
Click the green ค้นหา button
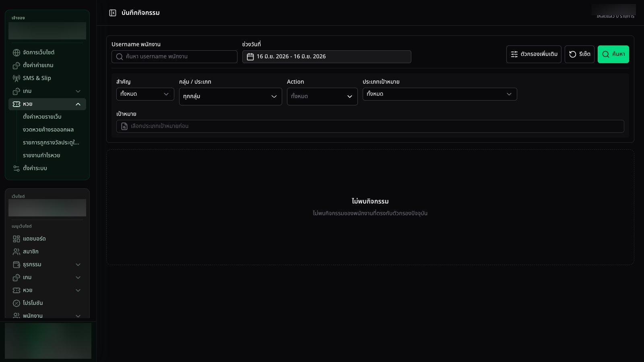(613, 54)
